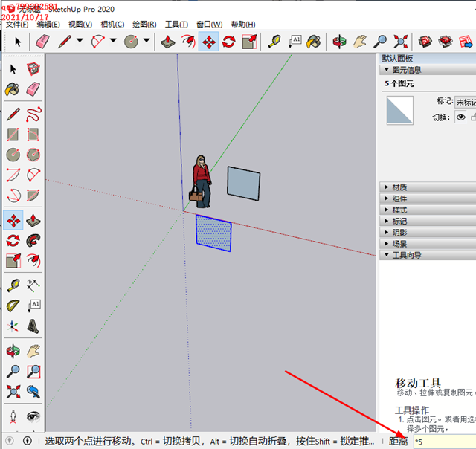Pick the 3D Text tool in left panel
The height and width of the screenshot is (449, 476).
[x=33, y=326]
